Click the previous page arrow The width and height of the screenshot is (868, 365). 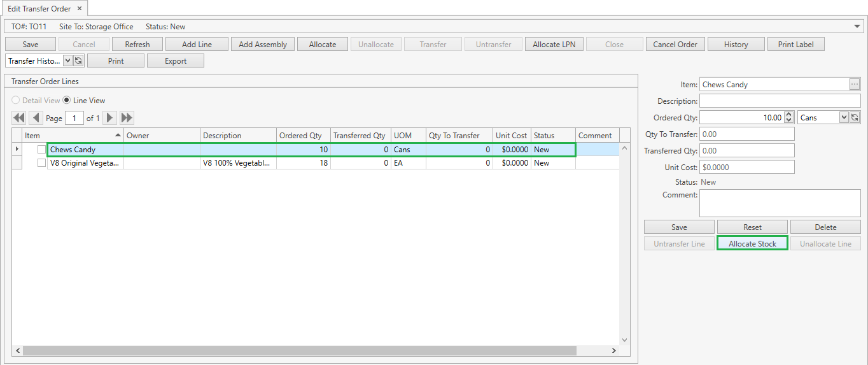point(36,118)
